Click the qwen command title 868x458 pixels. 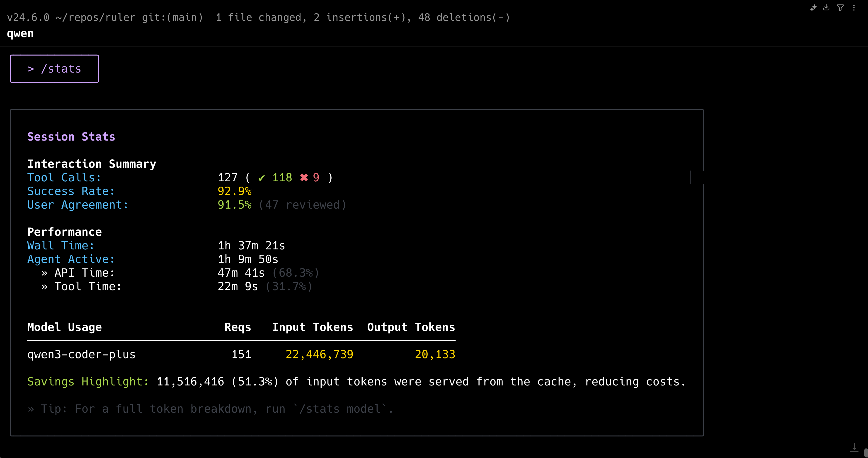(x=20, y=33)
